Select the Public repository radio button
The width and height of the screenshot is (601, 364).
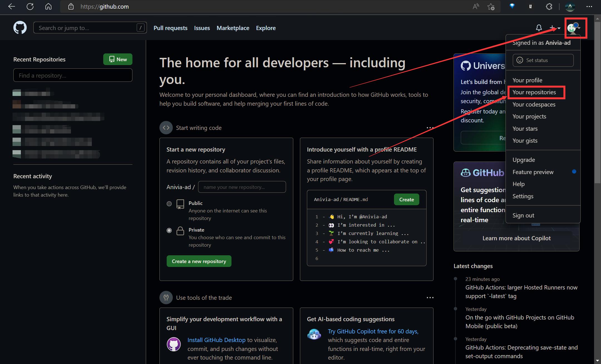169,204
